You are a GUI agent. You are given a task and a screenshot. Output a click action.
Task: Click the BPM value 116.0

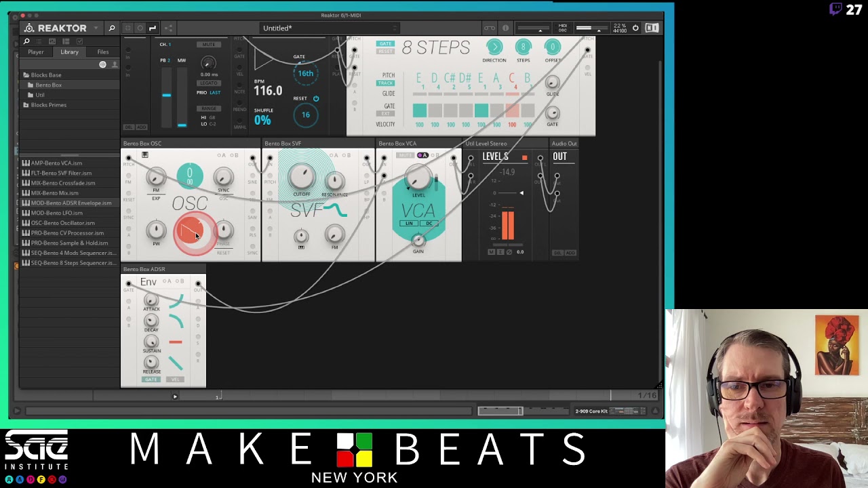point(268,90)
